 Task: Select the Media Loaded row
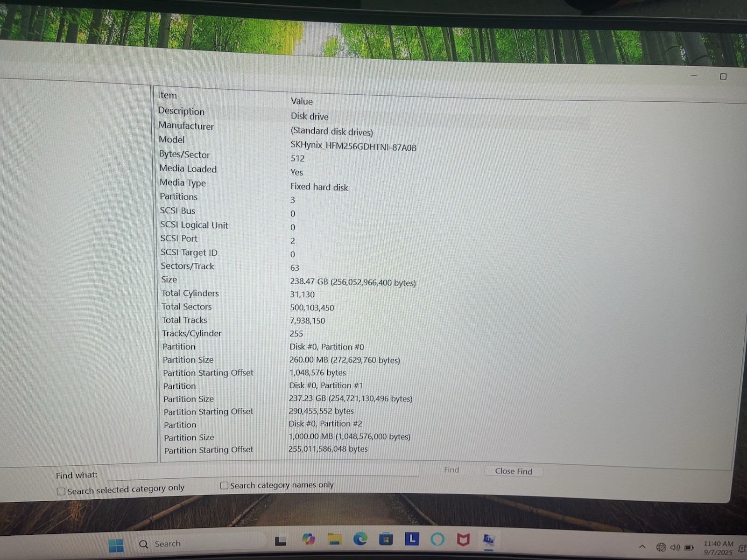coord(188,168)
